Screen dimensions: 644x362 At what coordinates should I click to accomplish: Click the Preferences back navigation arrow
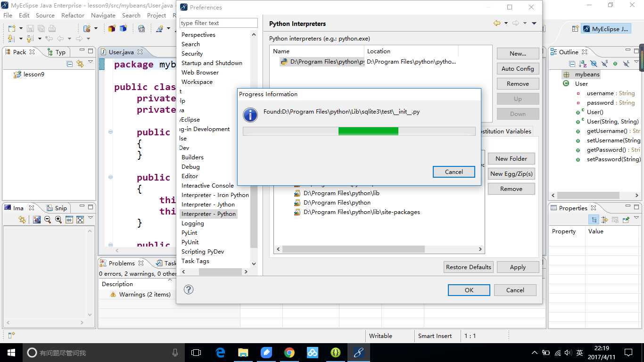[x=497, y=23]
